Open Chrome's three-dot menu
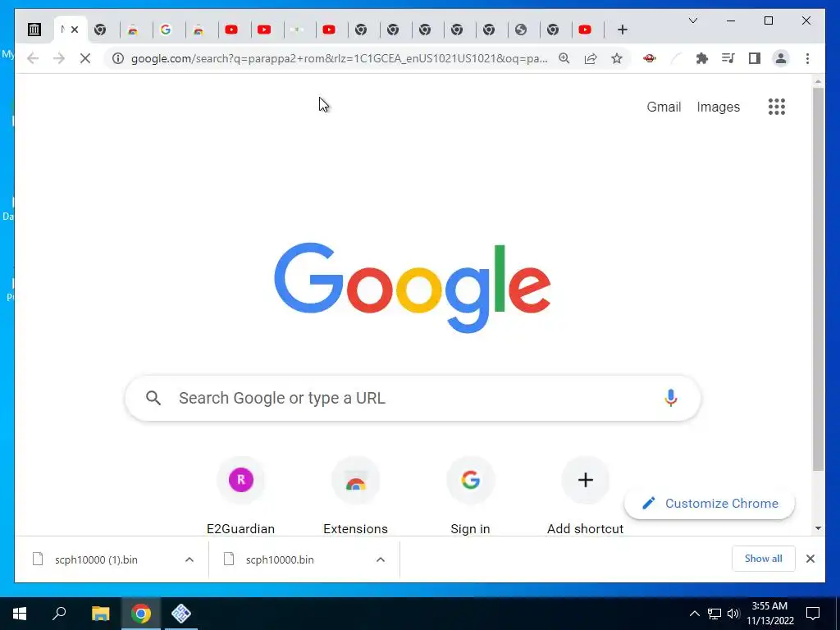The height and width of the screenshot is (630, 840). (807, 58)
